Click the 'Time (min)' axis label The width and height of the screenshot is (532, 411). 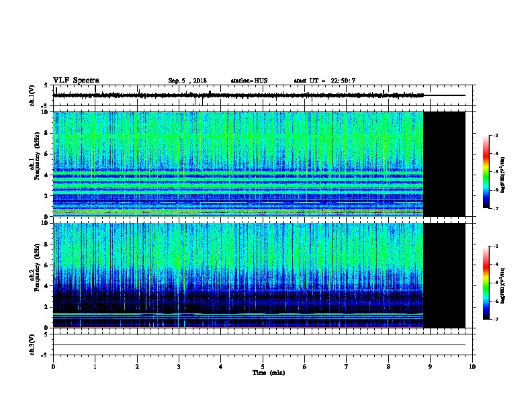coord(269,373)
